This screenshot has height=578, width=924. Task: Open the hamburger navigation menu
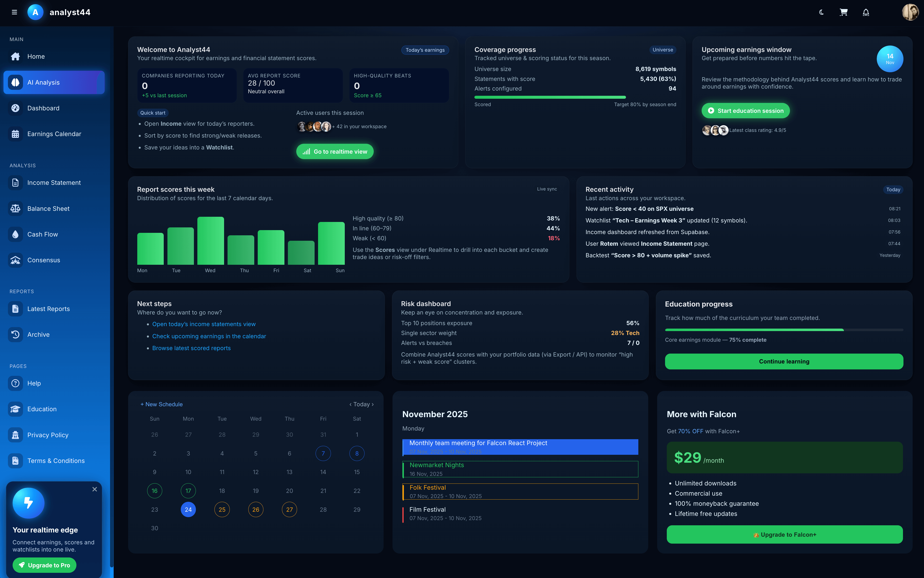point(15,12)
